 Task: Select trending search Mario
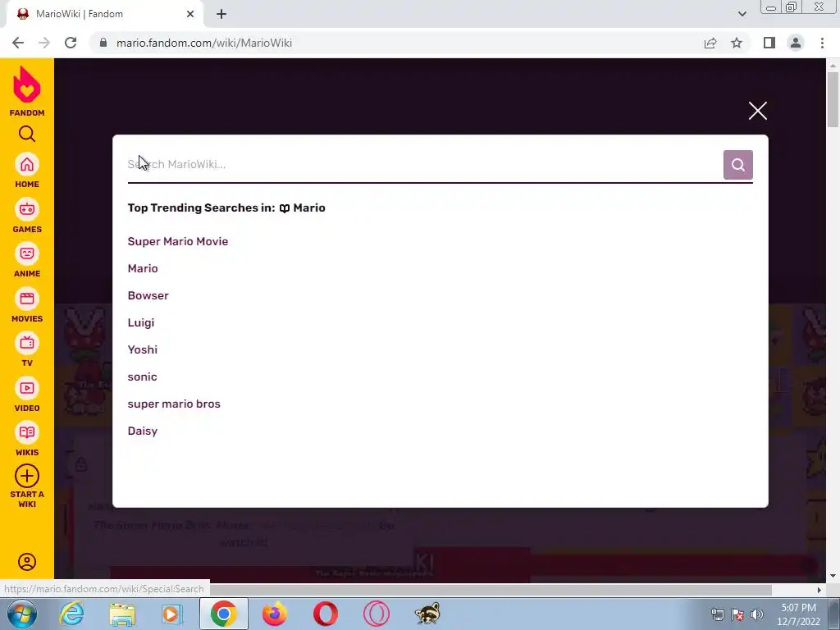pyautogui.click(x=143, y=268)
